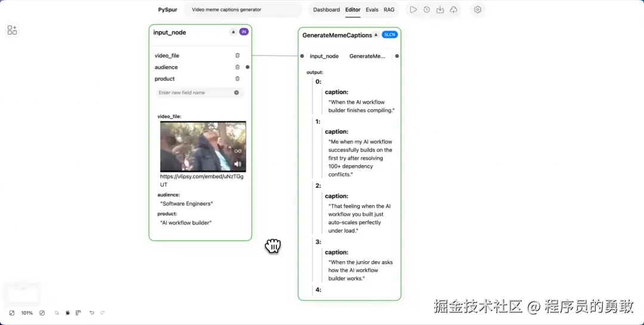The width and height of the screenshot is (644, 325).
Task: Click the input_node node title
Action: 169,32
